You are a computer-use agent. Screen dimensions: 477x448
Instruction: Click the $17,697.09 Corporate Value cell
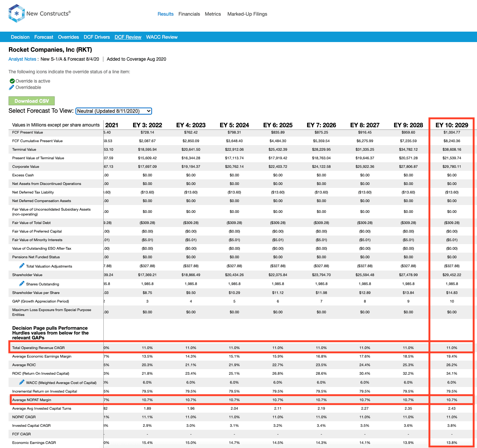tap(147, 167)
